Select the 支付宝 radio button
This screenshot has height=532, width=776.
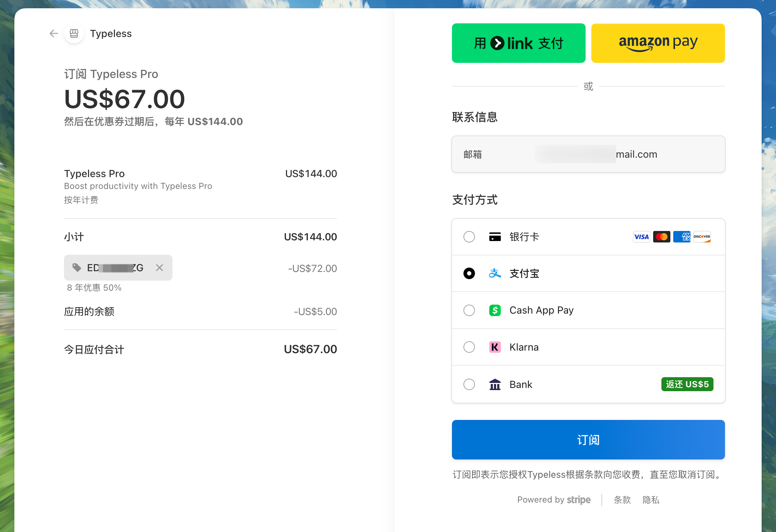pos(469,273)
